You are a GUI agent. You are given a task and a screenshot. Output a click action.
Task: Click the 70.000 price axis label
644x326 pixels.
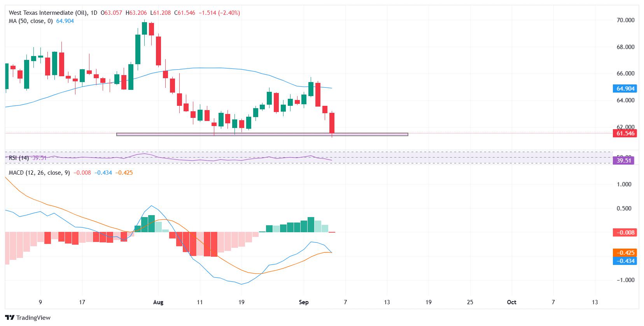625,20
